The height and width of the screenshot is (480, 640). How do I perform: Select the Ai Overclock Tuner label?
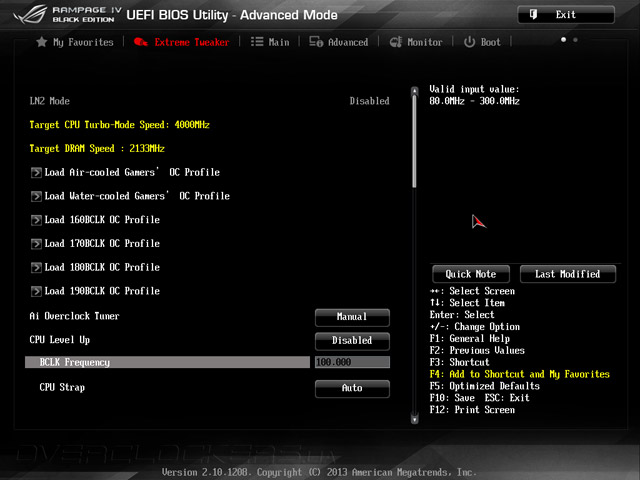[x=74, y=316]
